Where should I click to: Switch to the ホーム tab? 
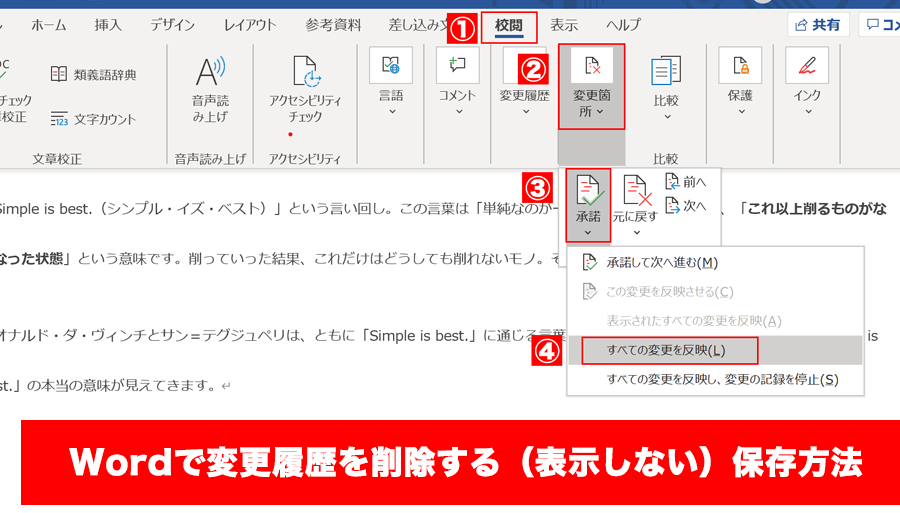point(49,25)
